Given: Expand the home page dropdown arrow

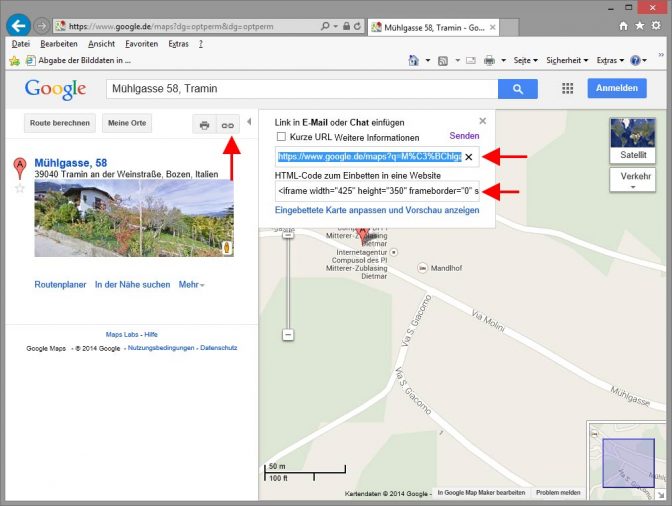Looking at the screenshot, I should coord(428,60).
